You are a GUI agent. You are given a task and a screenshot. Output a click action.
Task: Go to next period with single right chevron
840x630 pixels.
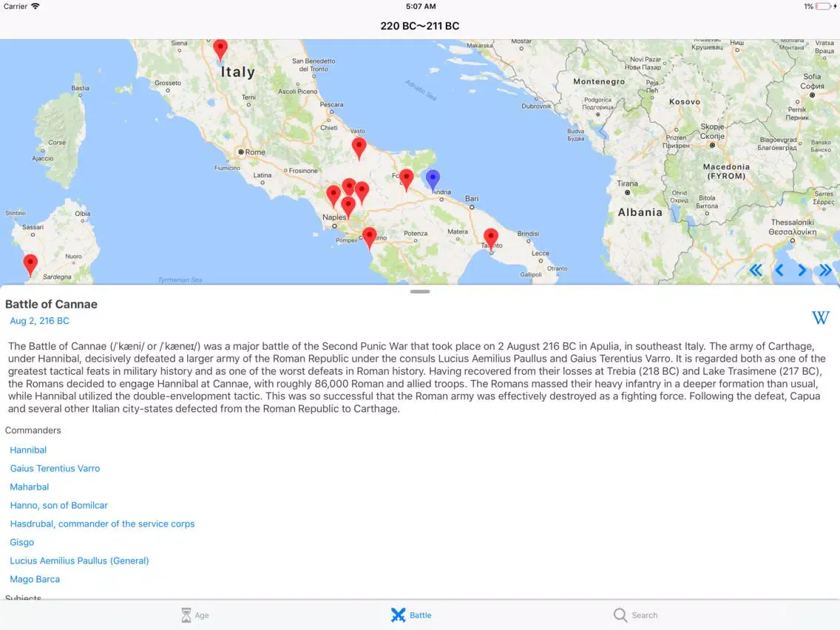[802, 270]
